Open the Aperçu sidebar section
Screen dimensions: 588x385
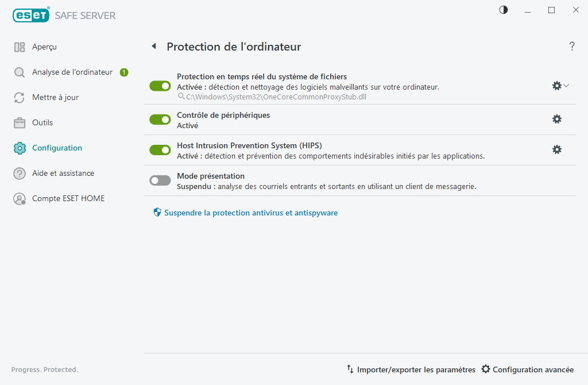pyautogui.click(x=40, y=47)
